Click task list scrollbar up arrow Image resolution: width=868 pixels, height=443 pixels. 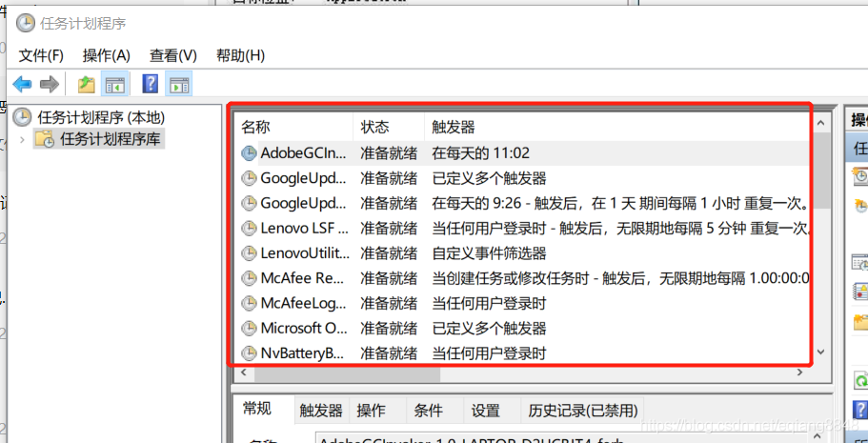[820, 123]
